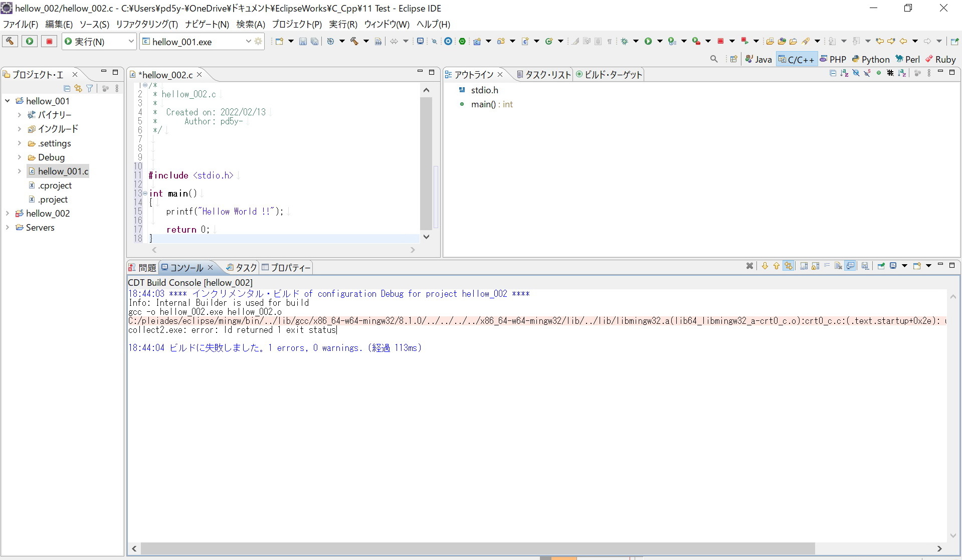962x560 pixels.
Task: Click the green Run toolbar icon
Action: 648,41
